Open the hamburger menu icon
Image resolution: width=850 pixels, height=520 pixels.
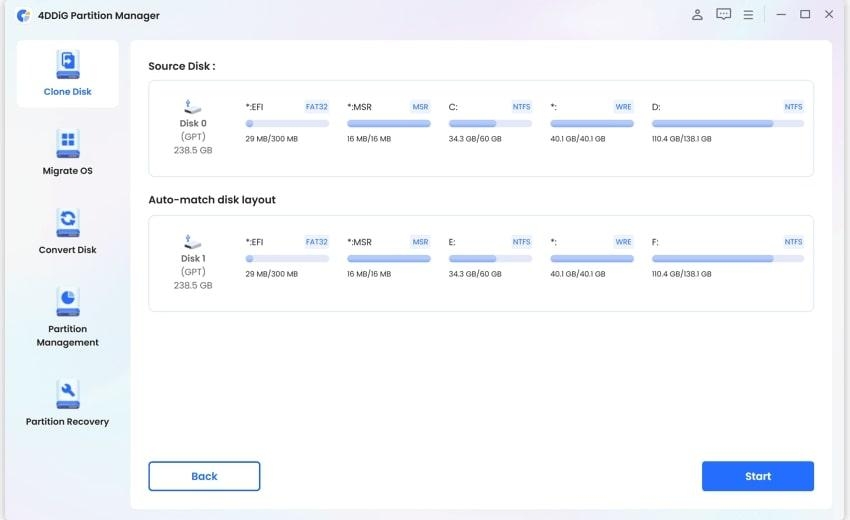tap(748, 15)
